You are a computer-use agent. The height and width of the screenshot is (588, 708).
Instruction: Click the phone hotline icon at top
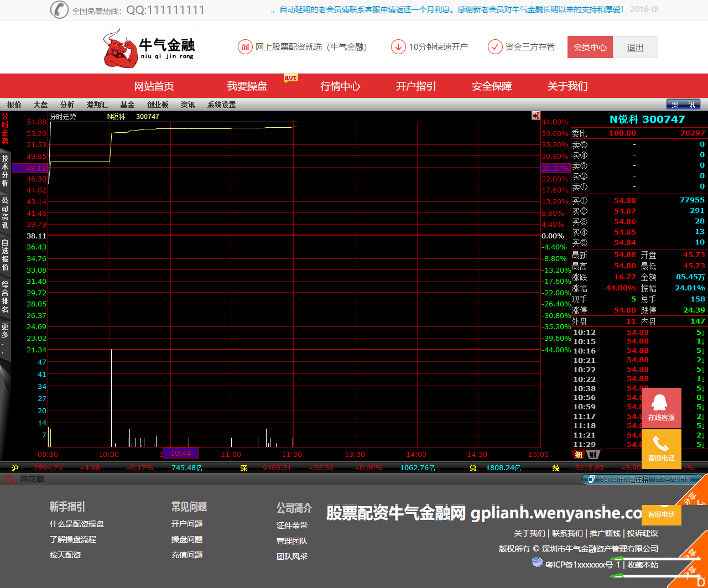59,9
